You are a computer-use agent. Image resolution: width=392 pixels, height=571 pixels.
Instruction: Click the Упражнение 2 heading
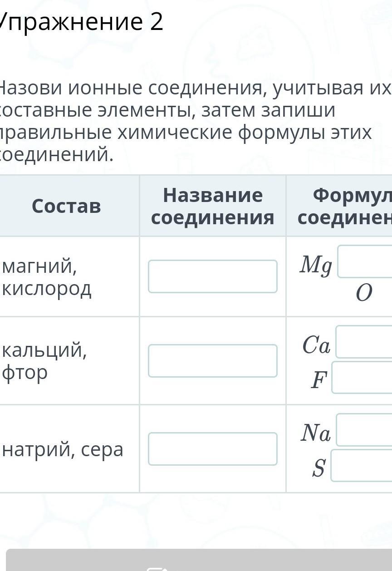[82, 22]
